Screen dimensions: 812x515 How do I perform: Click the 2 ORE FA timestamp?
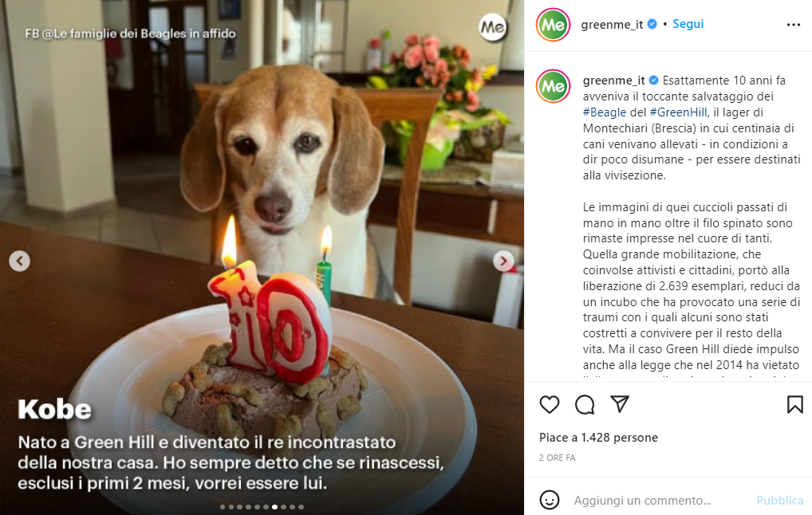point(557,458)
